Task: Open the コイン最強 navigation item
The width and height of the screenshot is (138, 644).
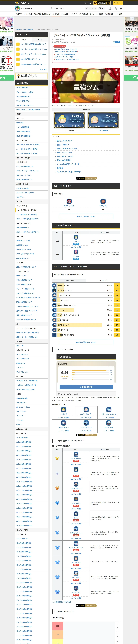Action: [x=65, y=14]
